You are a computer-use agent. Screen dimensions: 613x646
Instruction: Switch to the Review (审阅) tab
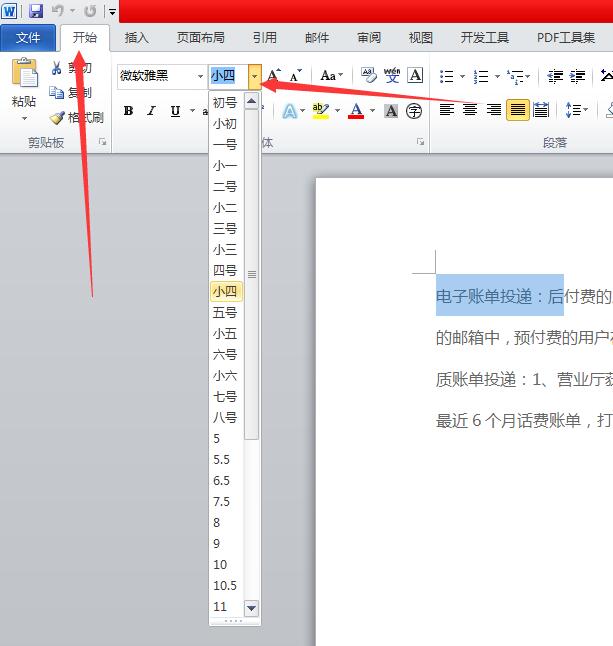[369, 38]
